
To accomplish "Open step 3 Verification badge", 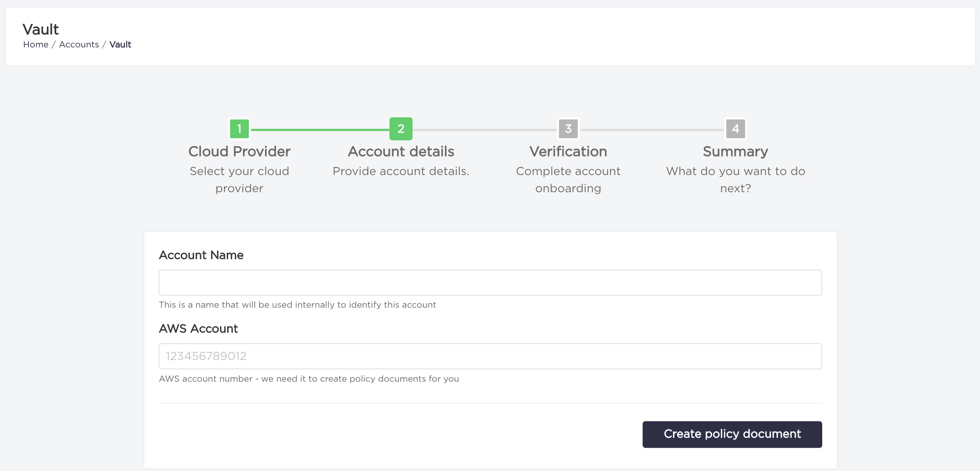I will (x=568, y=128).
